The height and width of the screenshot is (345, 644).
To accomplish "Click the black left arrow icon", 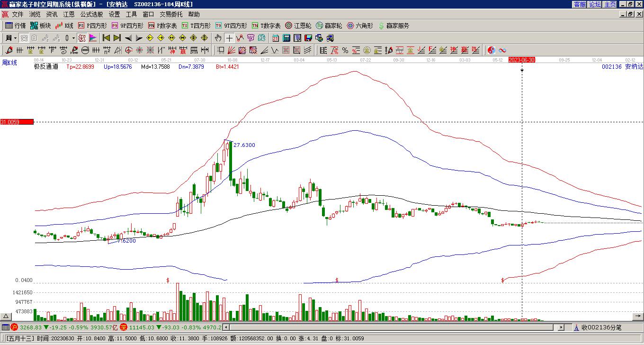I will point(128,38).
